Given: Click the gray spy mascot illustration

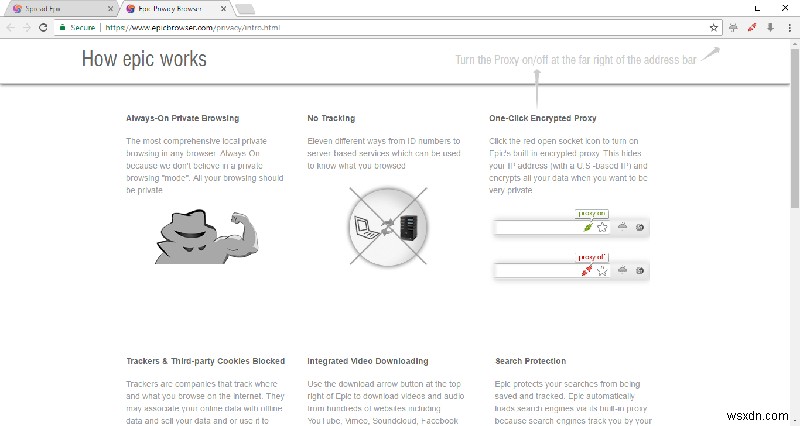Looking at the screenshot, I should coord(206,236).
